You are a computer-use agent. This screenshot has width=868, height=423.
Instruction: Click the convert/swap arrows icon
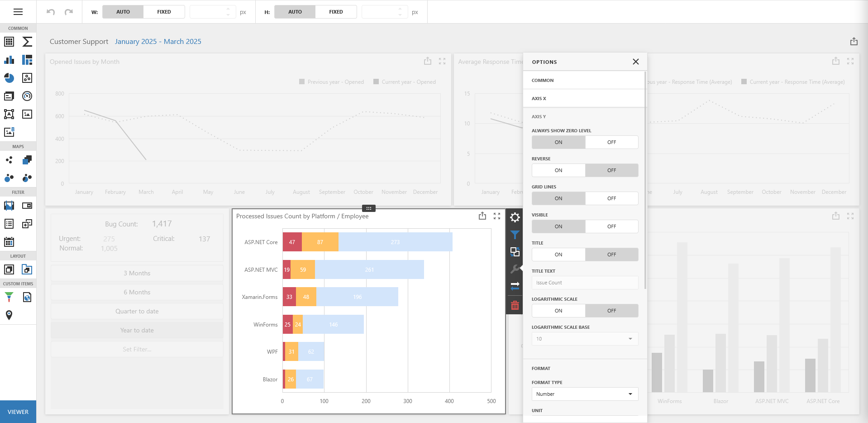click(515, 286)
